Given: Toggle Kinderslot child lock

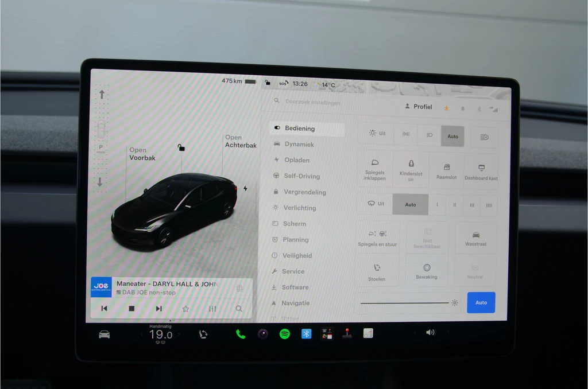Looking at the screenshot, I should pos(411,170).
